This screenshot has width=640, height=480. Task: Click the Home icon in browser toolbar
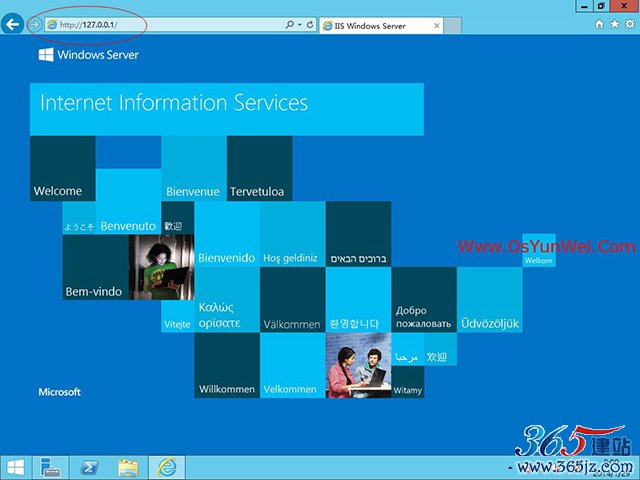599,24
